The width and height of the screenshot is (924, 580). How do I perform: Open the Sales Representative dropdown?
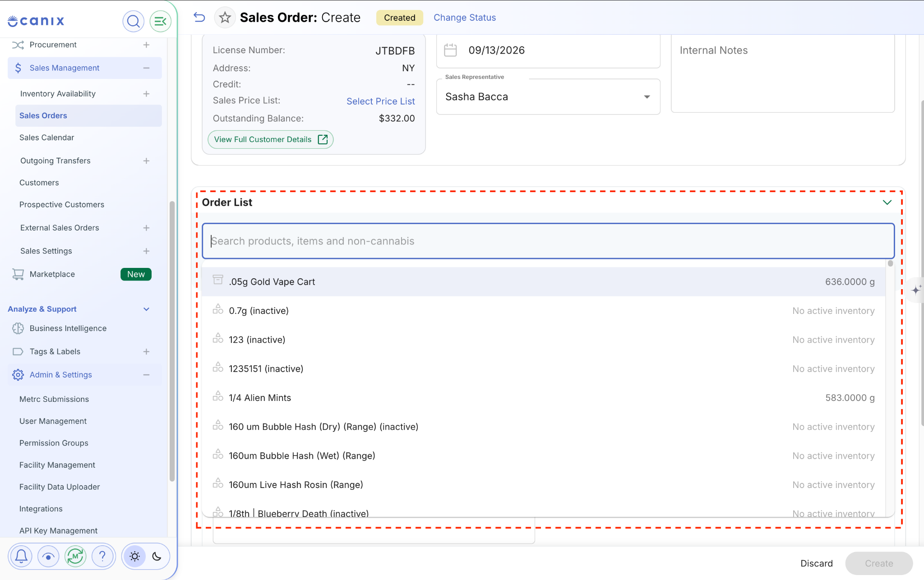tap(548, 97)
